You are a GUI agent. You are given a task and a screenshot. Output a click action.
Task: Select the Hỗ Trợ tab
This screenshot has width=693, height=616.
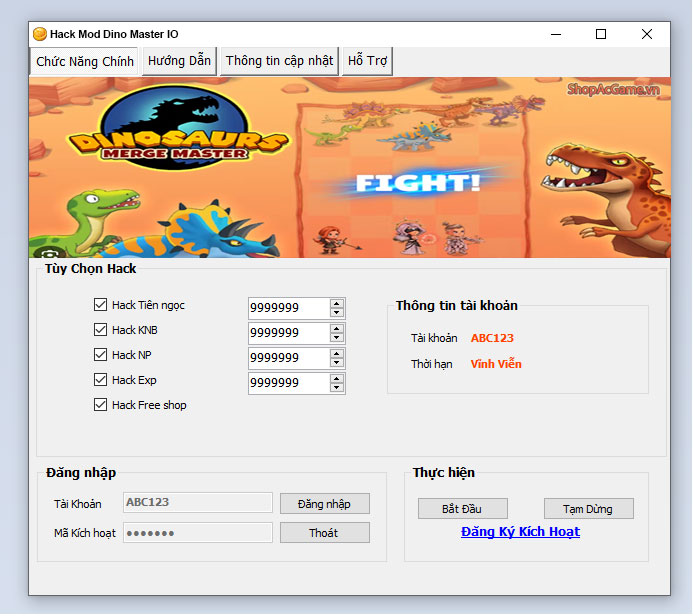(367, 61)
